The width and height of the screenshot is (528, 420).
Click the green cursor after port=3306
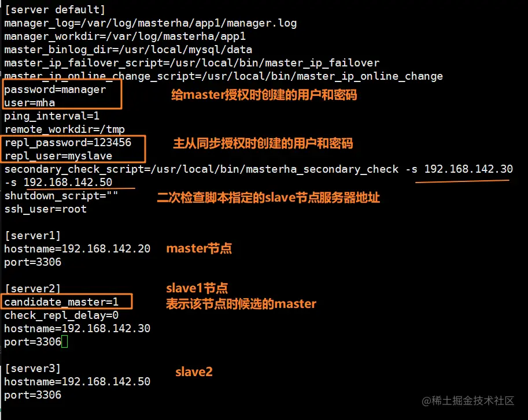coord(65,342)
